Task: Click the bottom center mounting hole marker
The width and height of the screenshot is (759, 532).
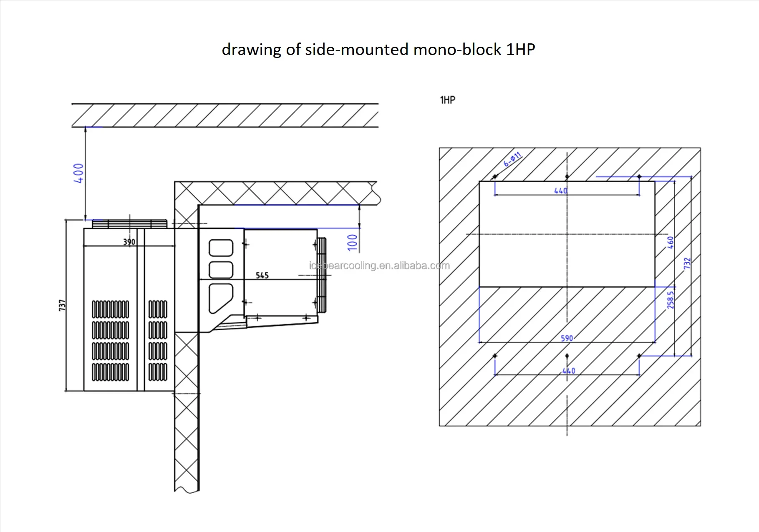Action: click(x=567, y=356)
